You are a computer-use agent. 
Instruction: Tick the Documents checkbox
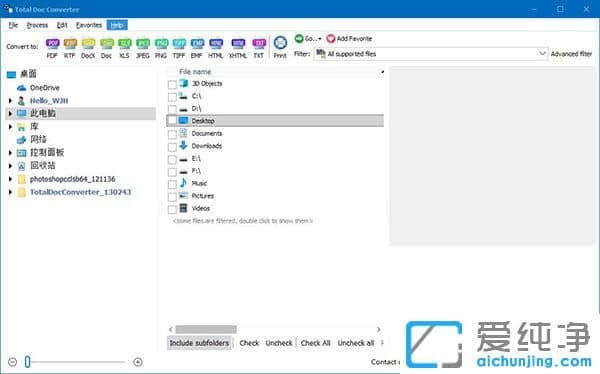coord(172,134)
